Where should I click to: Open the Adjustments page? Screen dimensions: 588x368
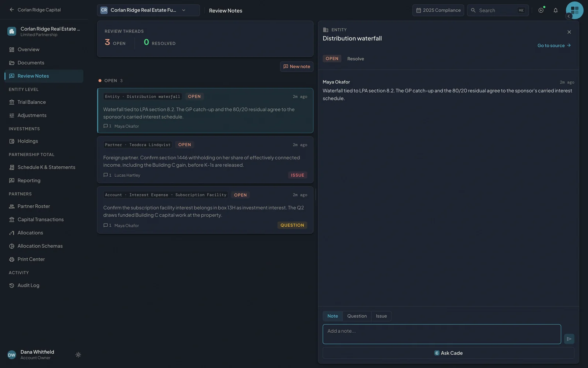[44, 116]
